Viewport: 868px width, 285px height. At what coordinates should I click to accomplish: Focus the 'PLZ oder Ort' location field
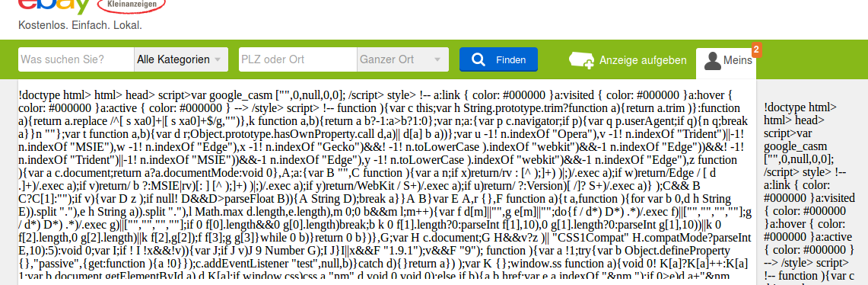click(x=297, y=59)
